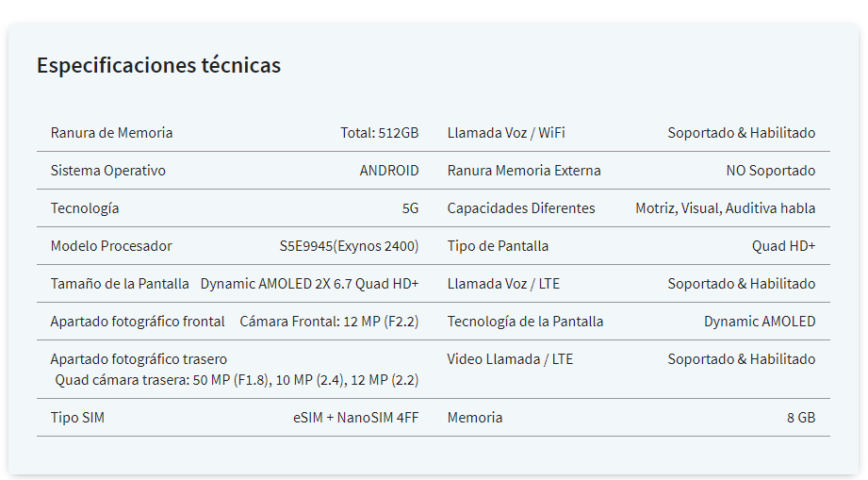
Task: Click the 8 GB Memoria value
Action: [801, 418]
